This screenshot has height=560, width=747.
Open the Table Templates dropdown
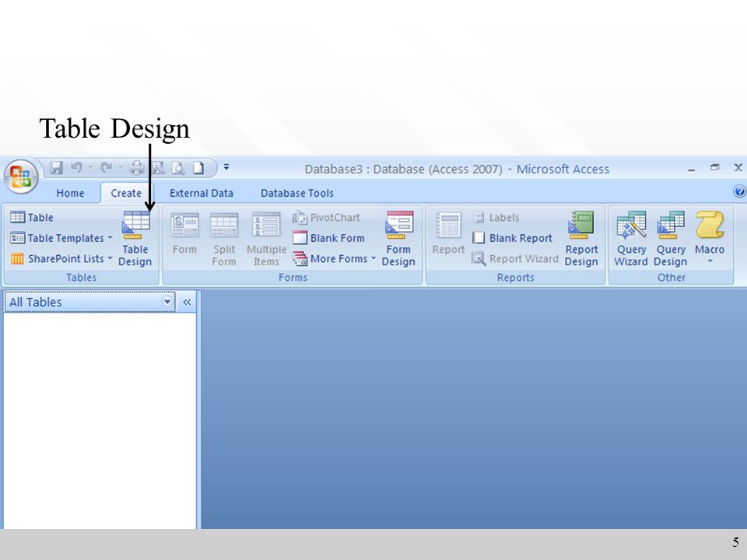tap(61, 238)
